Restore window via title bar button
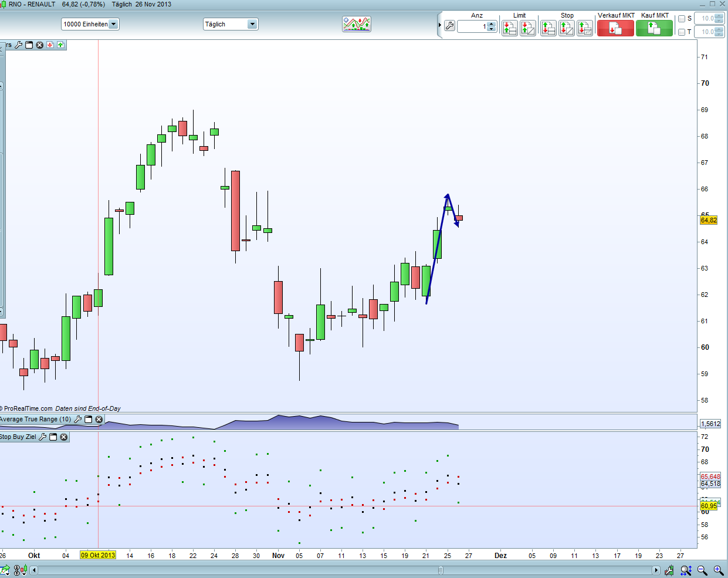Image resolution: width=728 pixels, height=578 pixels. pyautogui.click(x=712, y=4)
